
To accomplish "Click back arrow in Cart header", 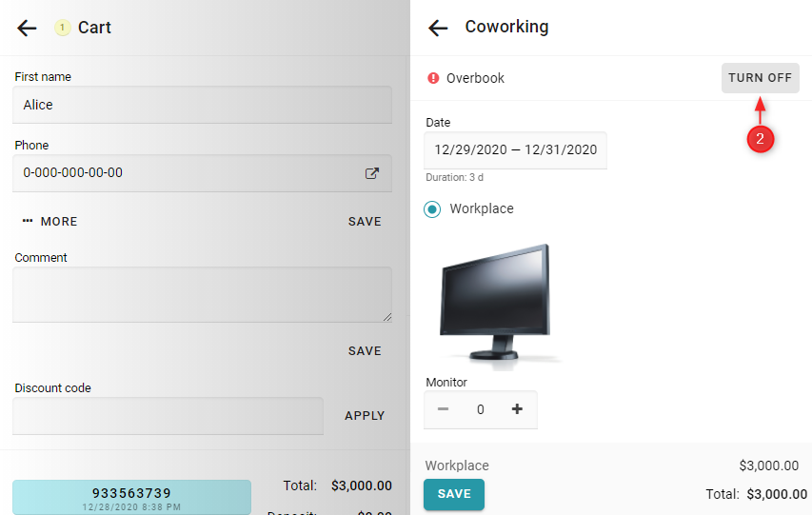I will (27, 28).
